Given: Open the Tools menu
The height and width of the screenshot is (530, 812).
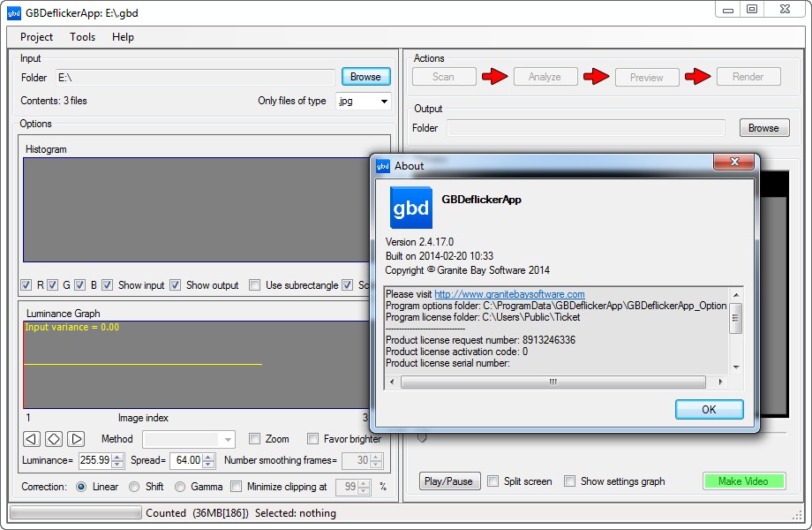Looking at the screenshot, I should tap(83, 37).
